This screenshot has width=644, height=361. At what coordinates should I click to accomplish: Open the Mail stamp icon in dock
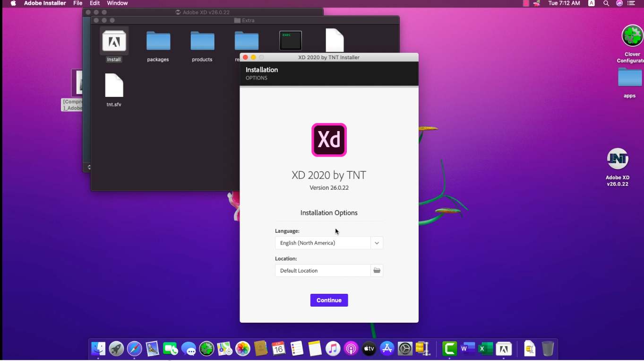tap(152, 349)
